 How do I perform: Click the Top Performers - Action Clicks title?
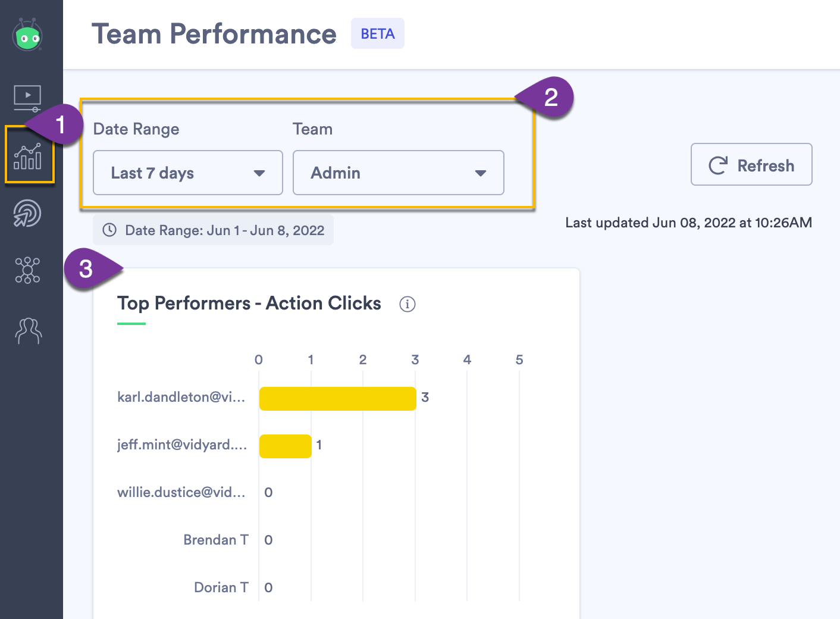[249, 303]
